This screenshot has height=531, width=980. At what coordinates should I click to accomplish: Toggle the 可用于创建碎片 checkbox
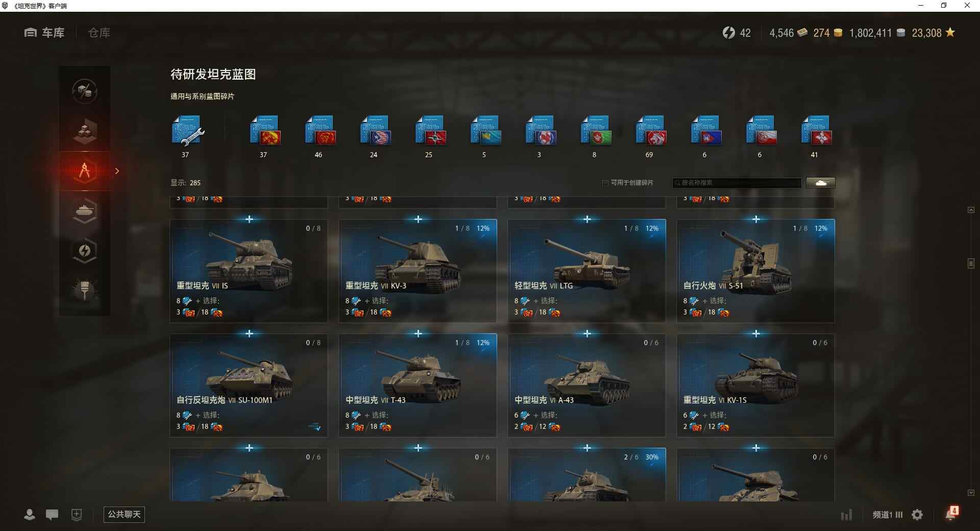tap(605, 183)
